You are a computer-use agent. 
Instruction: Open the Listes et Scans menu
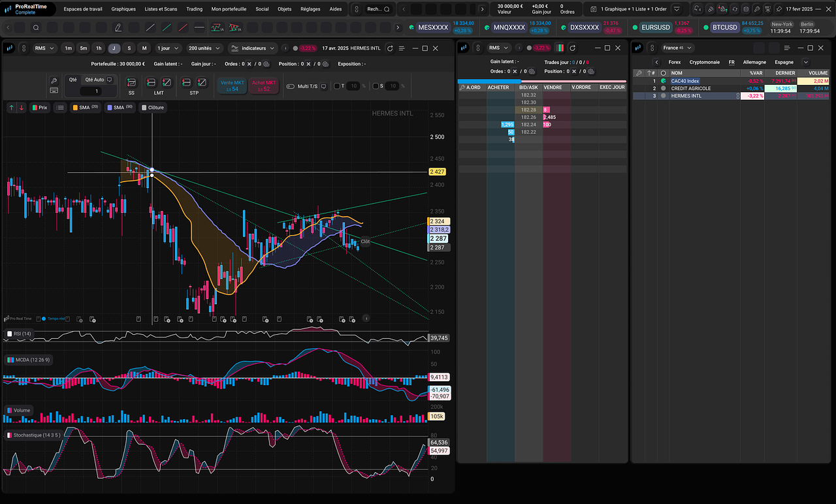[161, 9]
